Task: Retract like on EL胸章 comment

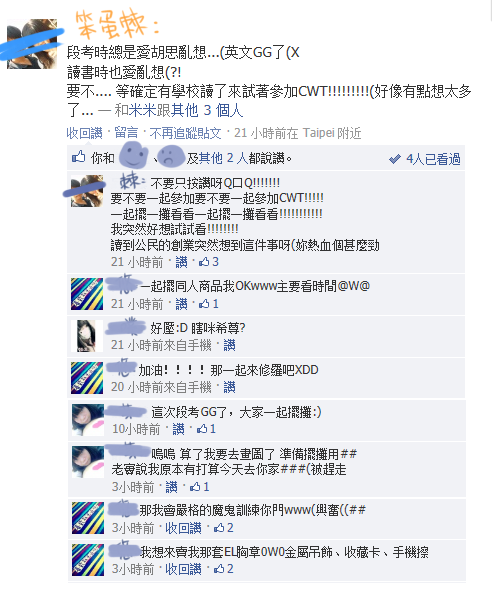Action: click(x=183, y=569)
